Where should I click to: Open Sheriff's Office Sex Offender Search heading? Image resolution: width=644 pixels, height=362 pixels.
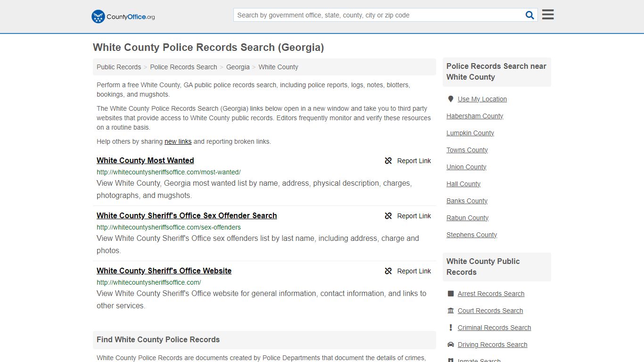[187, 215]
